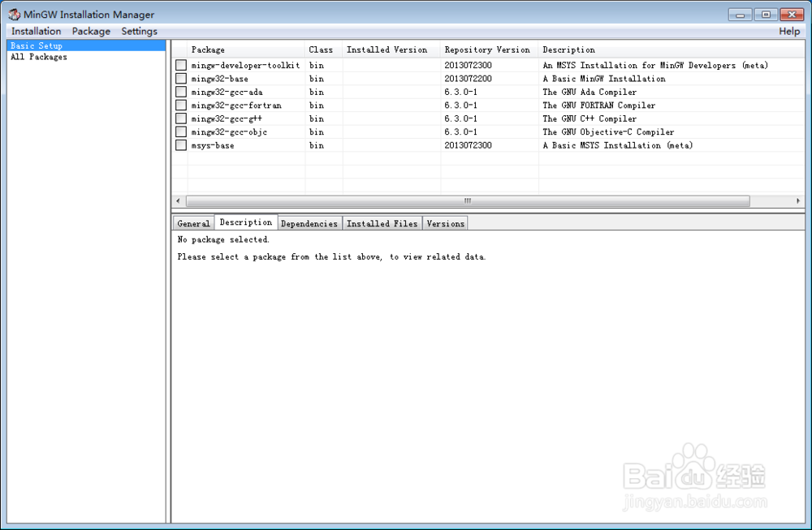Open the Help menu

click(789, 31)
